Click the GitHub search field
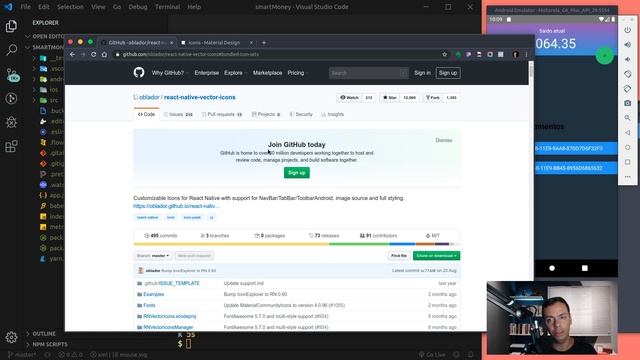640x360 pixels. [369, 73]
